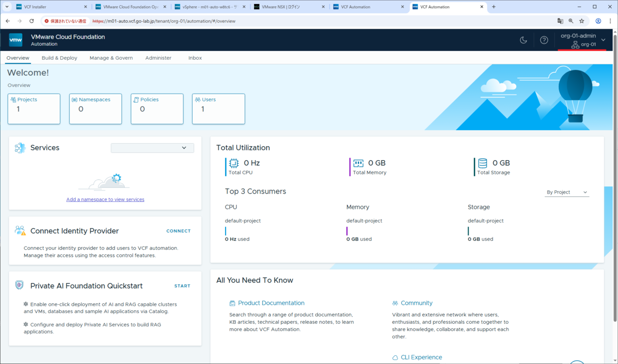Click START for Private AI Foundation Quickstart

182,286
